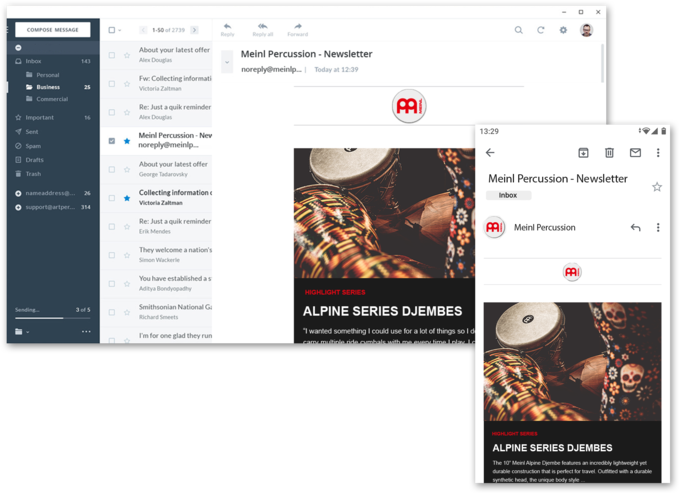Screen dimensions: 680x494
Task: Forward the Meinl Percussion newsletter
Action: coord(298,29)
